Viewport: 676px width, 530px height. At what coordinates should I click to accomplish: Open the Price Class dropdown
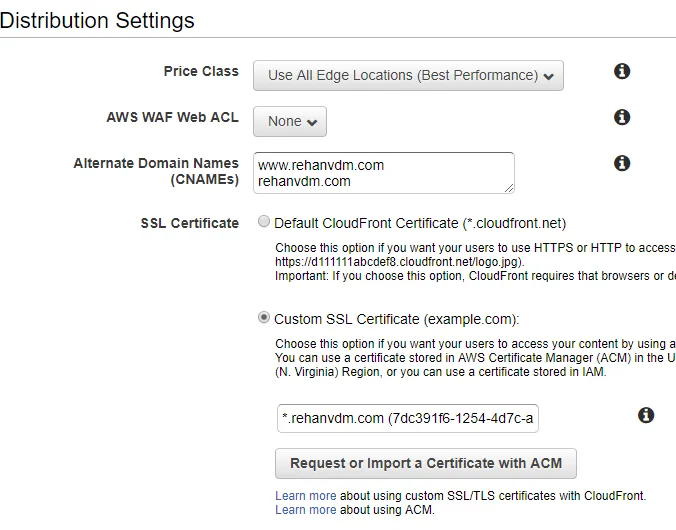pyautogui.click(x=408, y=76)
